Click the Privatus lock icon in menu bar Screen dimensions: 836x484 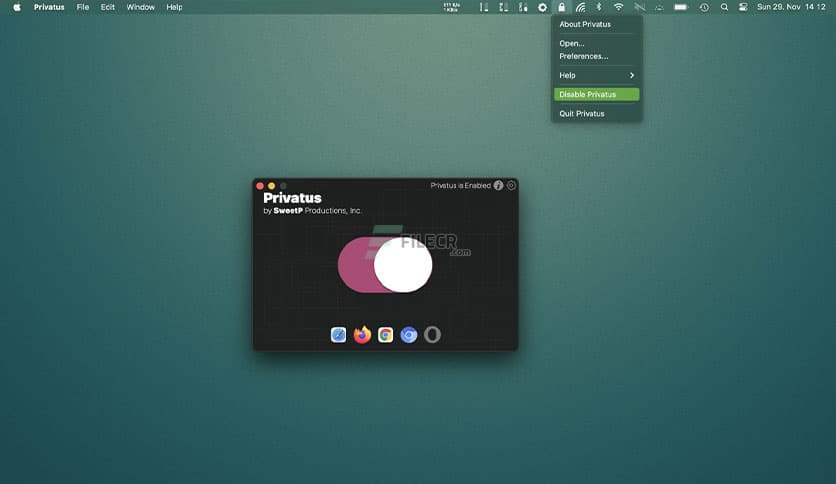click(x=561, y=7)
